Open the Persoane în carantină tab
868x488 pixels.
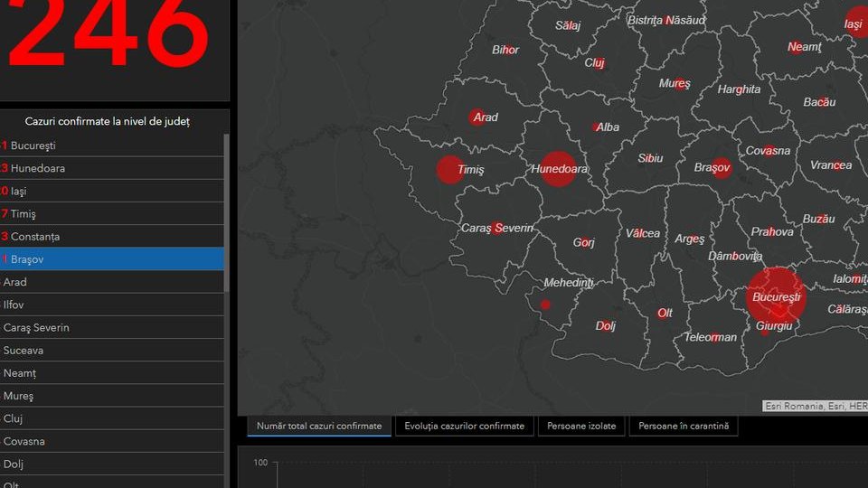click(683, 426)
